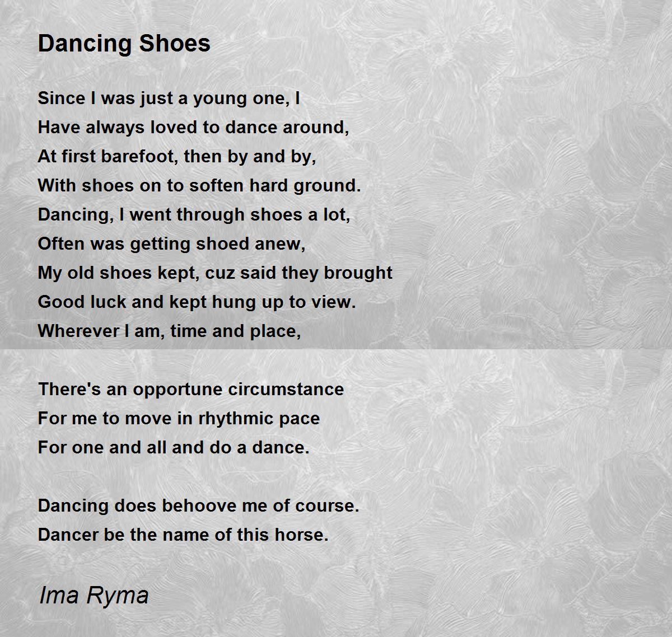The height and width of the screenshot is (637, 672).
Task: Select the line 'There's an opportune circumstance'
Action: 191,390
